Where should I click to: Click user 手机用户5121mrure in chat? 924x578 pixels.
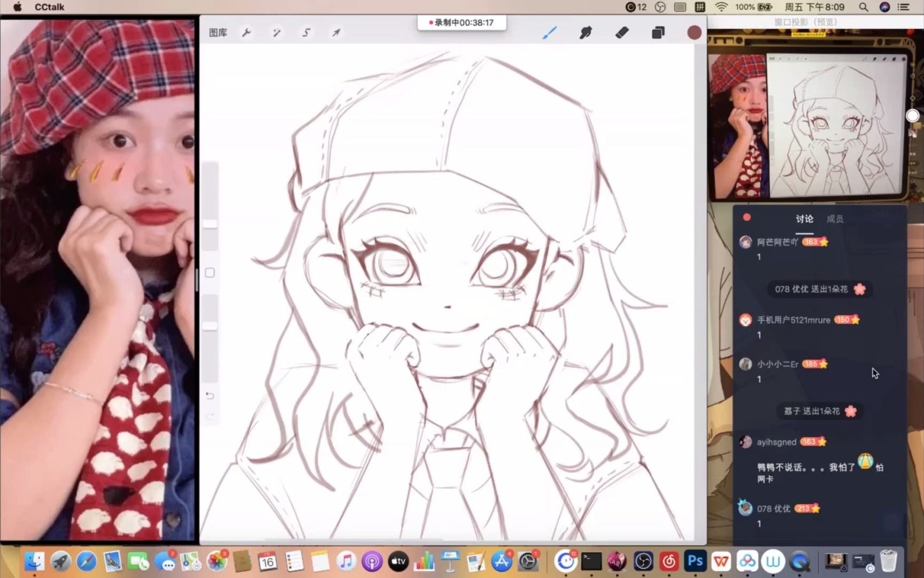(x=794, y=320)
